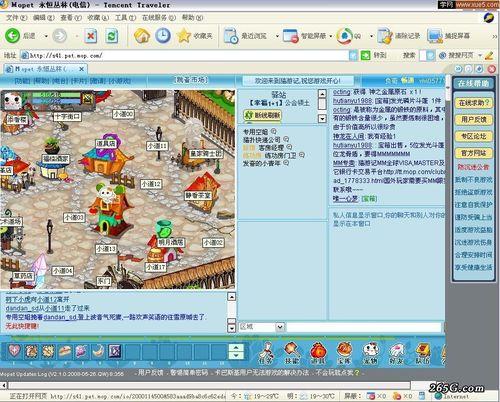
Task: Click the highlighter pen icon beside the search box
Action: 489,55
